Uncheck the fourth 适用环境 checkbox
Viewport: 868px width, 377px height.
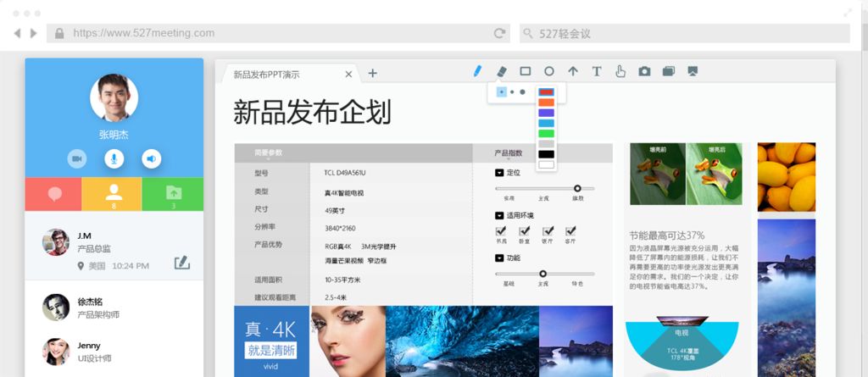point(570,230)
